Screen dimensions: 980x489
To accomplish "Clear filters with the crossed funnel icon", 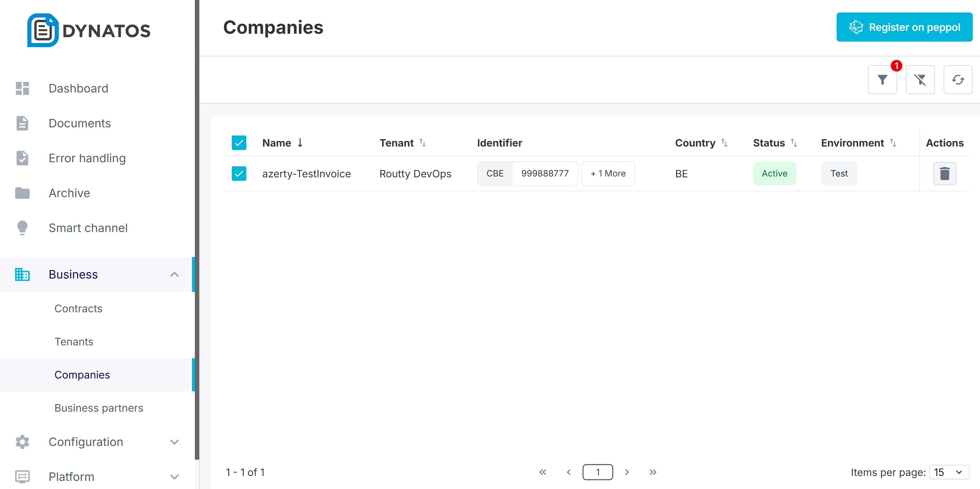I will point(920,79).
